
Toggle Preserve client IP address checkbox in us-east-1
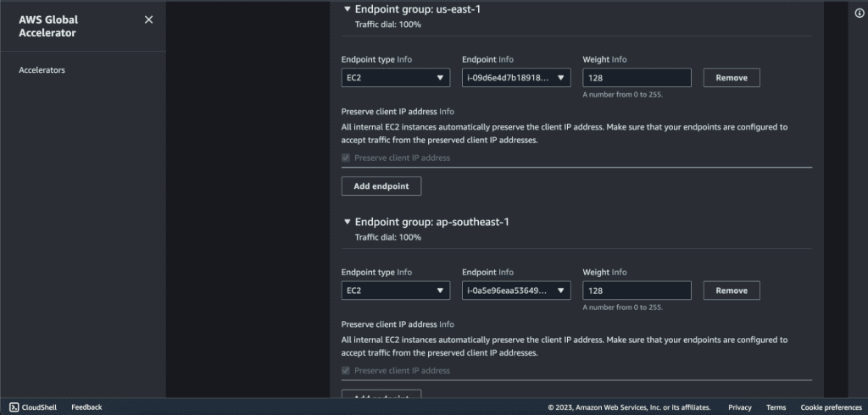[x=346, y=158]
